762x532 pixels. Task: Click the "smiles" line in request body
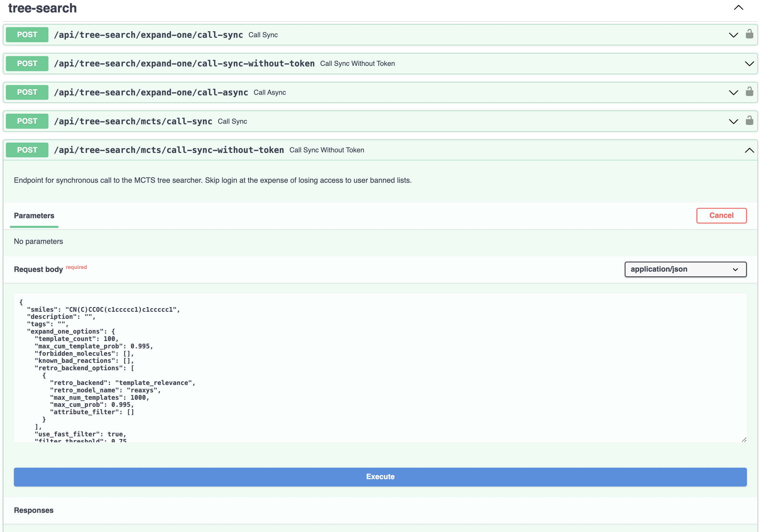103,309
